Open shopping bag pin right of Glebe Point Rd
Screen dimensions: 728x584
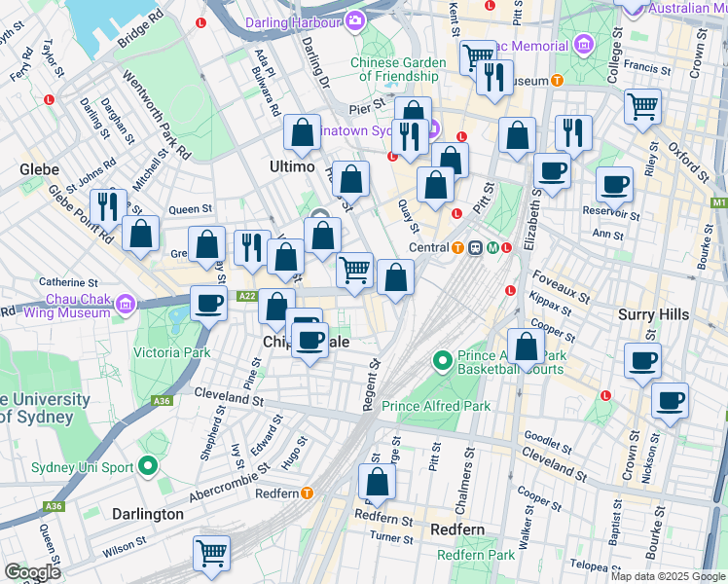[141, 235]
